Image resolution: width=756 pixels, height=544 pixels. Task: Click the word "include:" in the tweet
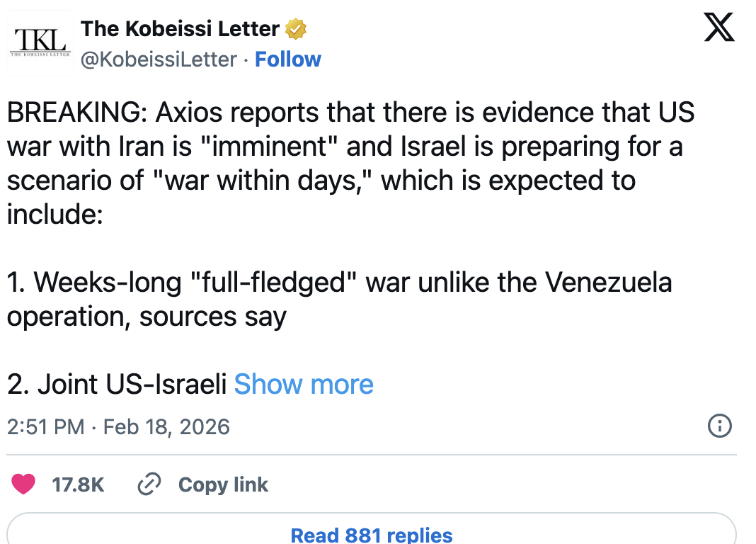tap(56, 214)
